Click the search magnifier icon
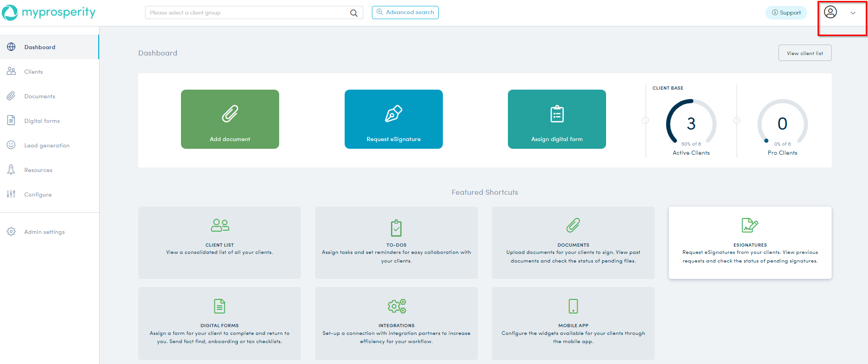Image resolution: width=868 pixels, height=364 pixels. click(x=354, y=13)
